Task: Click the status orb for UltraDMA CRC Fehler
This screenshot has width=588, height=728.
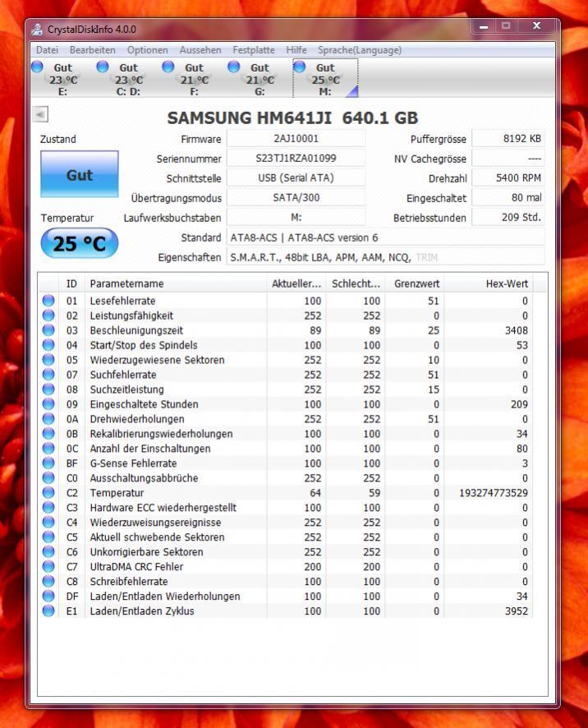Action: coord(48,566)
